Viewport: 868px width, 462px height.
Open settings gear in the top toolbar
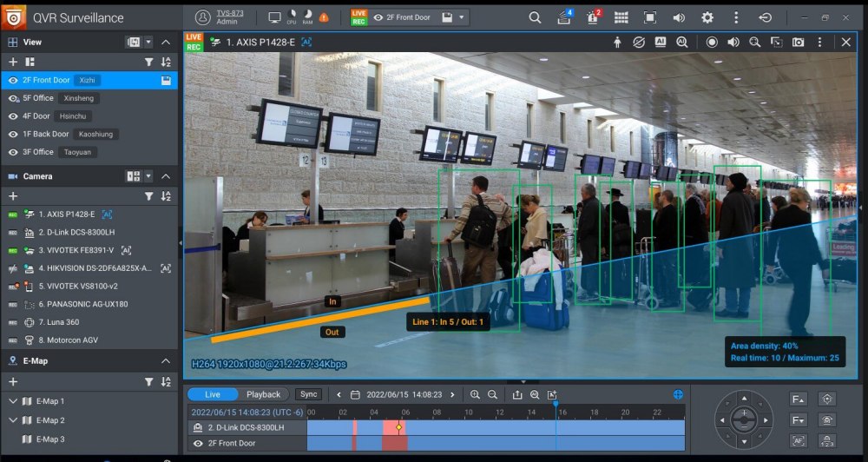click(707, 17)
